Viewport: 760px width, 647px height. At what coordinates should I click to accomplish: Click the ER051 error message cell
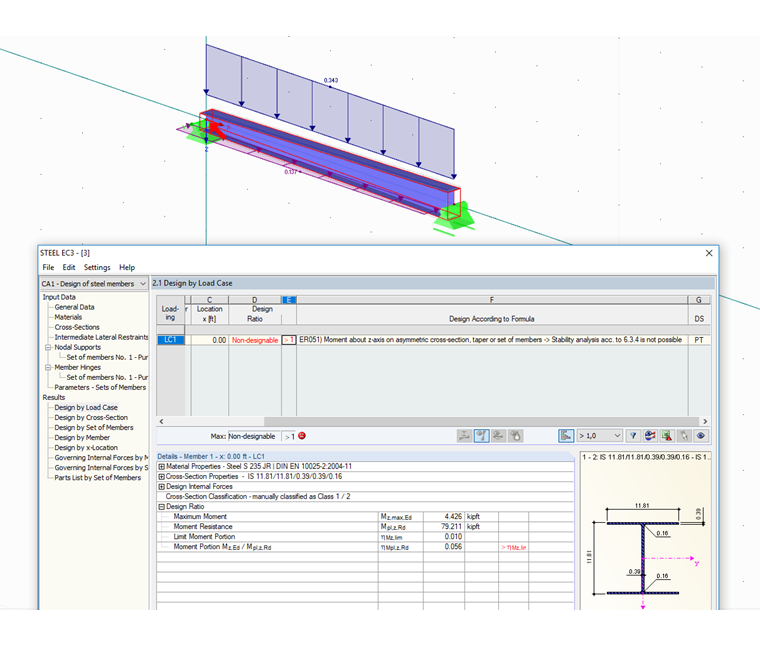tap(492, 340)
